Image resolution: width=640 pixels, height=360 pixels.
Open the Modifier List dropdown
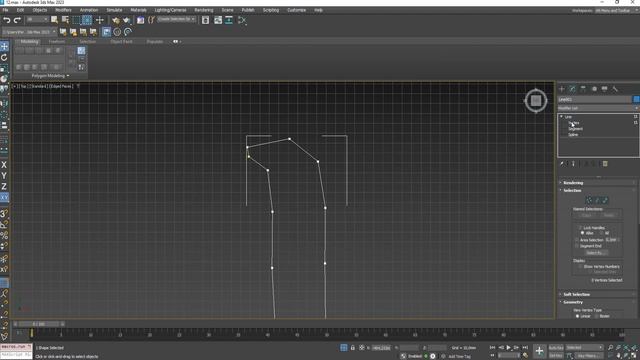pos(598,108)
